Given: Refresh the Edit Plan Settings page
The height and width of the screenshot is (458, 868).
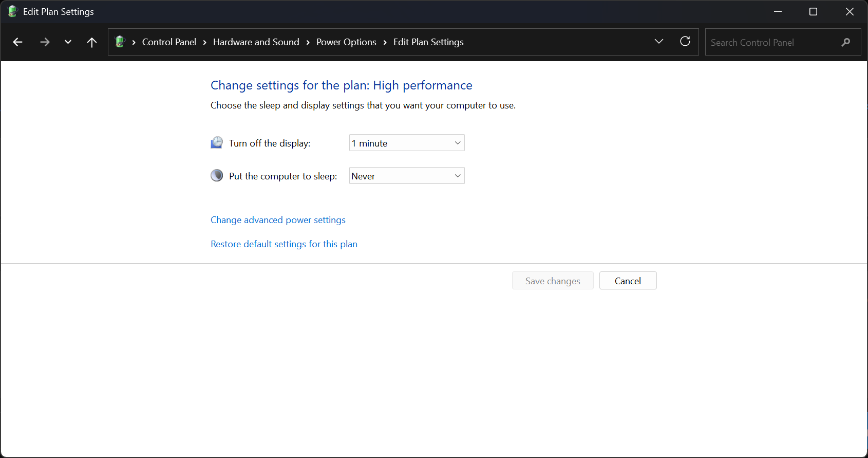Looking at the screenshot, I should click(x=685, y=42).
